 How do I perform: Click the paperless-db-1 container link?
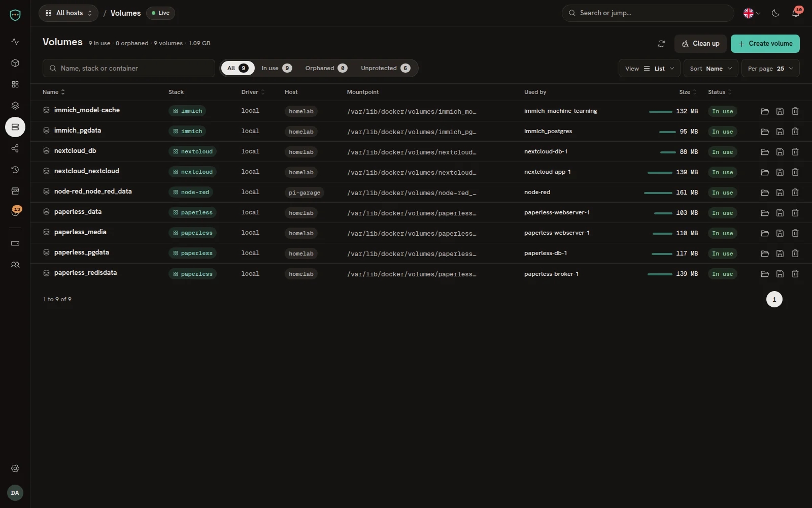[546, 253]
